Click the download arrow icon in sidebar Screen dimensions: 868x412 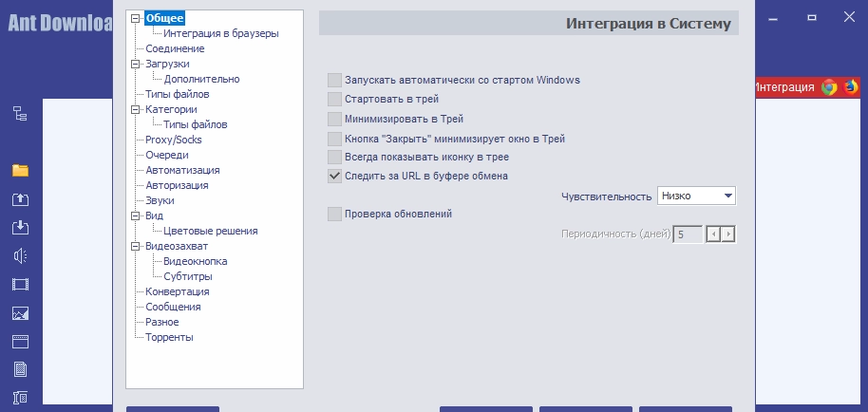click(20, 228)
